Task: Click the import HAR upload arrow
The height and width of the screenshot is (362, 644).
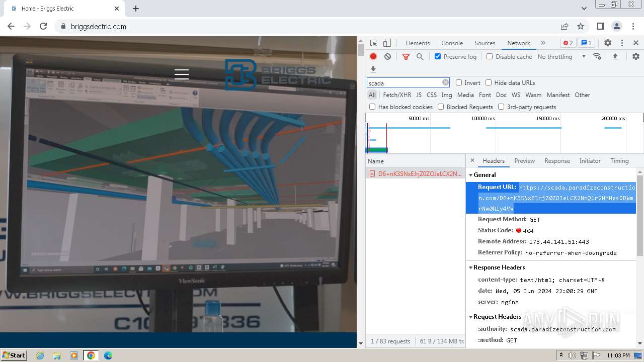Action: coord(615,56)
